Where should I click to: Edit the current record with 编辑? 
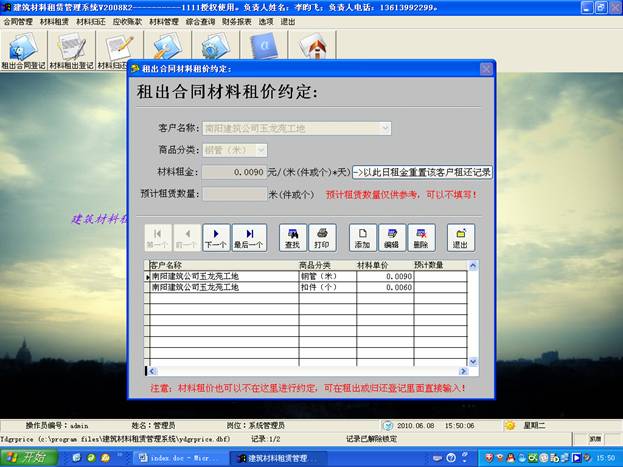click(x=391, y=237)
